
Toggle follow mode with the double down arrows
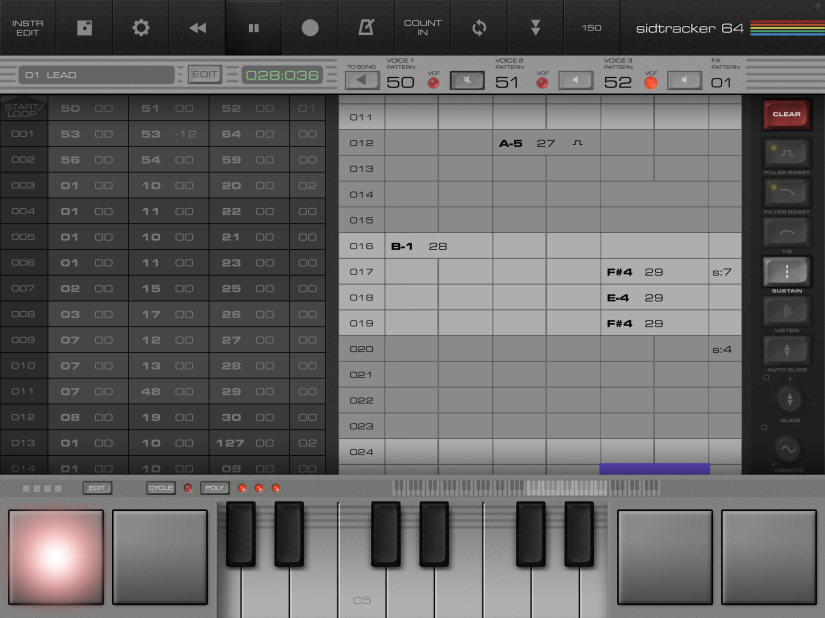point(536,28)
